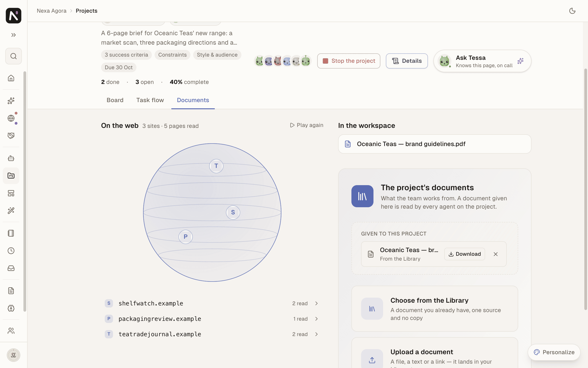Open Oceanic Teas brand guidelines.pdf in workspace
Image resolution: width=588 pixels, height=368 pixels.
(435, 144)
